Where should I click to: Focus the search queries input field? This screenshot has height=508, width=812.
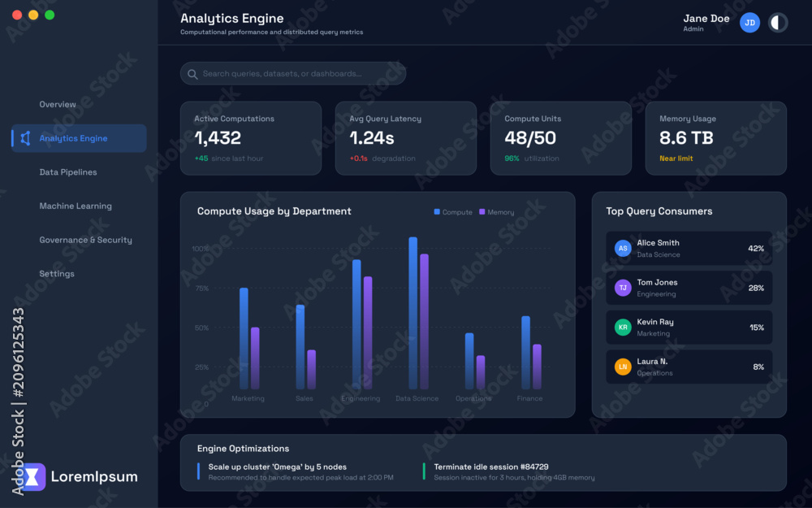tap(293, 74)
